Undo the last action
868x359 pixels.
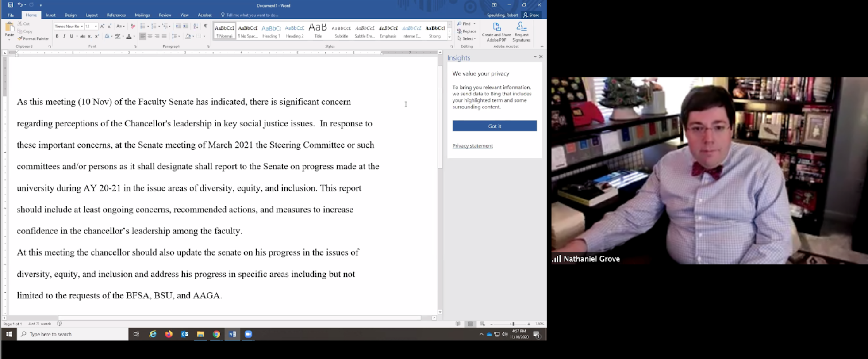(x=20, y=5)
